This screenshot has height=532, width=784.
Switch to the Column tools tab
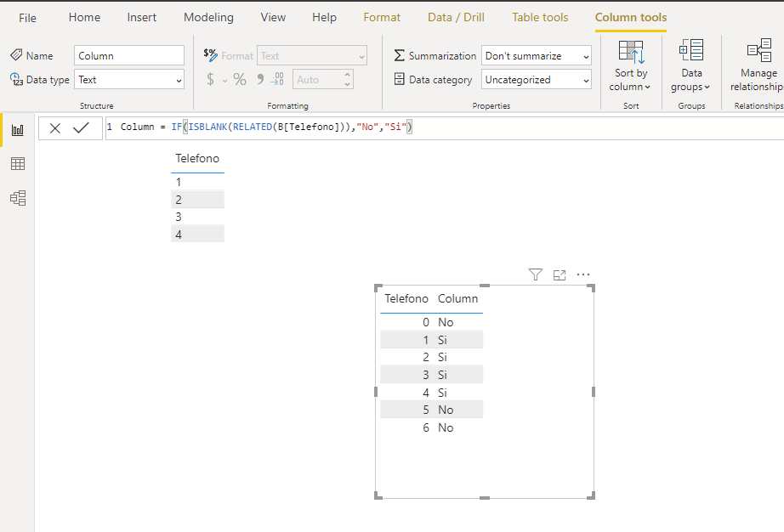(631, 18)
